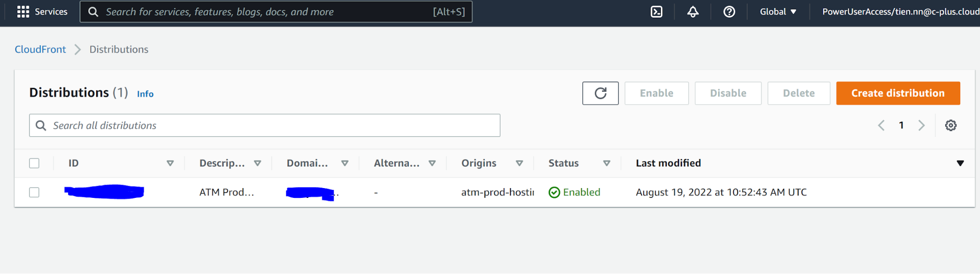Go to previous page of distributions
Image resolution: width=980 pixels, height=274 pixels.
tap(881, 126)
